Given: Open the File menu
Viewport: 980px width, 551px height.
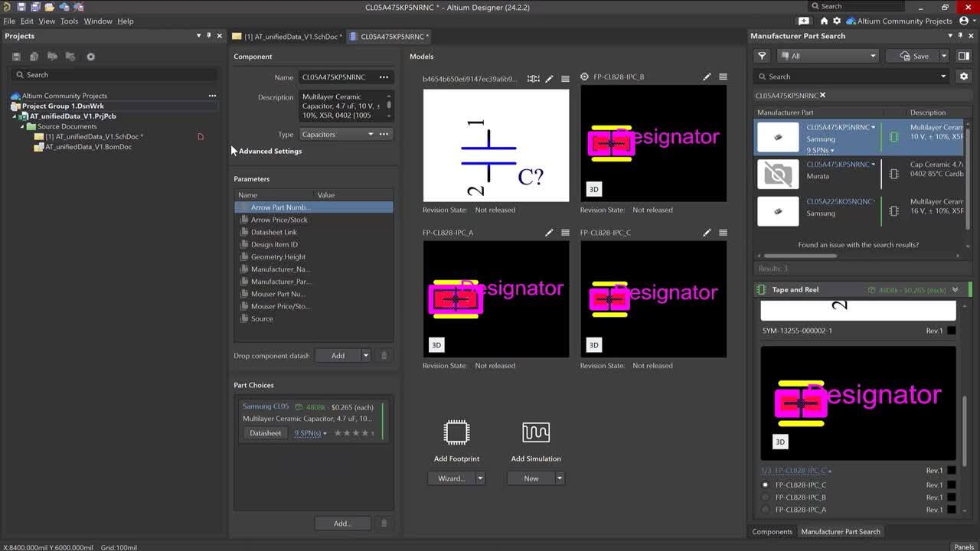Looking at the screenshot, I should [x=9, y=21].
